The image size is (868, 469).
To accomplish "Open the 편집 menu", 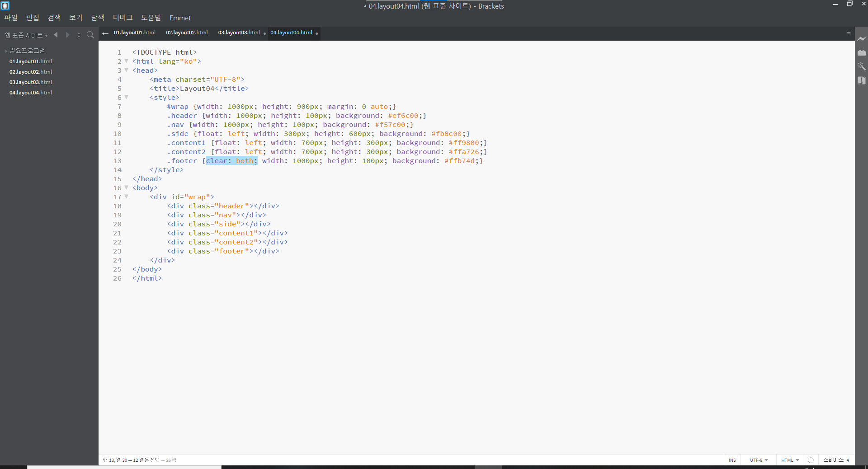I will [x=33, y=18].
